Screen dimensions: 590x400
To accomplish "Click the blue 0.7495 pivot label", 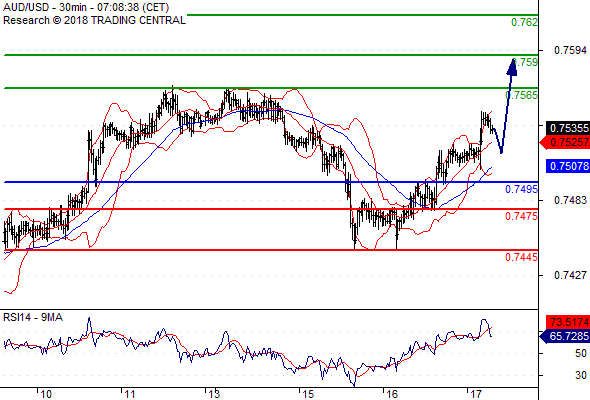I will 522,189.
